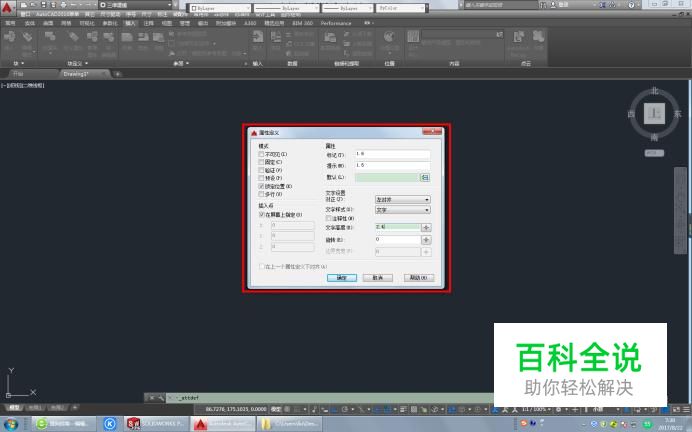Viewport: 692px width, 432px height.
Task: Click the Create Block icon in 块定义 panel
Action: click(x=50, y=38)
